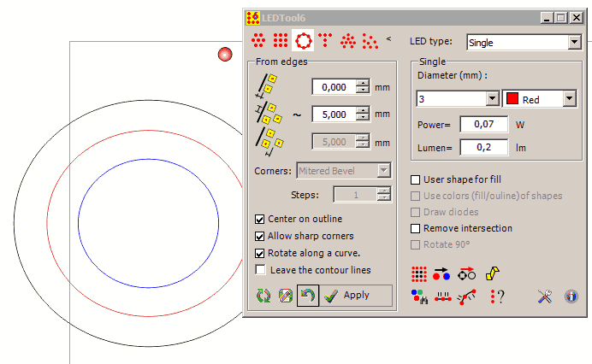
Task: Click the disabled 5,000 mm field
Action: point(334,142)
